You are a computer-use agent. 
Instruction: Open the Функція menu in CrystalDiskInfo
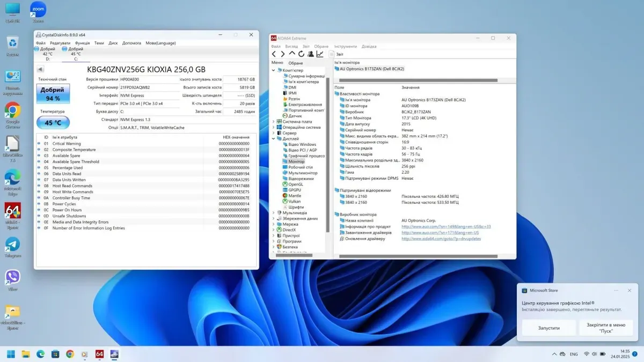[x=82, y=43]
